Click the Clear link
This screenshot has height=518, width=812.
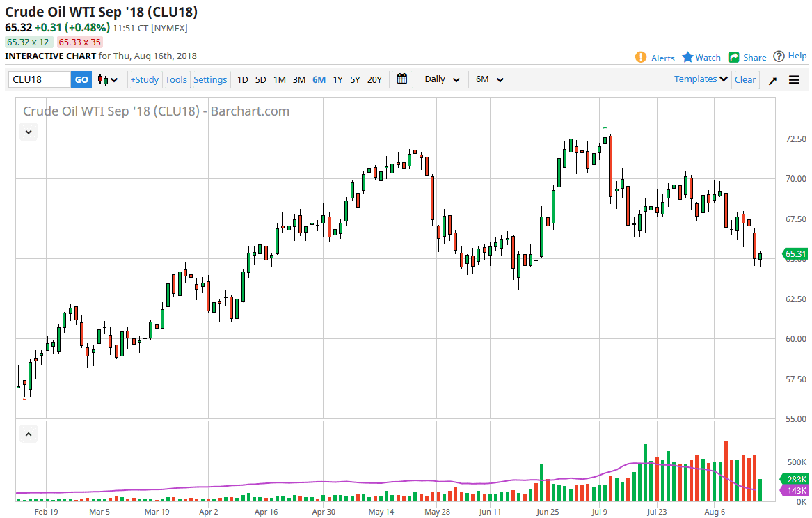point(745,79)
